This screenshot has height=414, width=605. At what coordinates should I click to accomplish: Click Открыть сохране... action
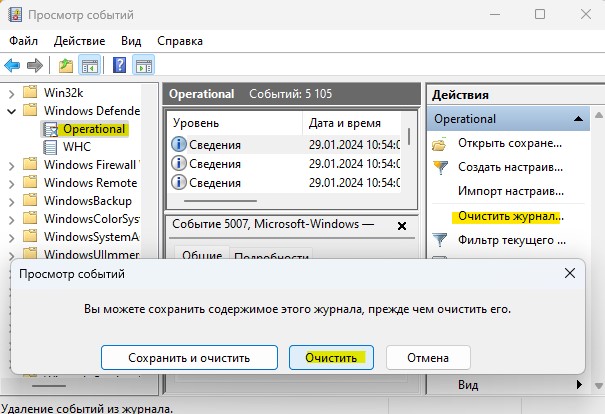(510, 143)
